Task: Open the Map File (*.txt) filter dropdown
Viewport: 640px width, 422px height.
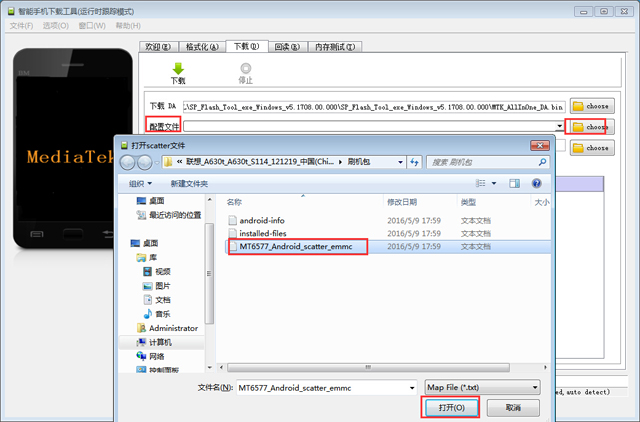Action: (482, 387)
